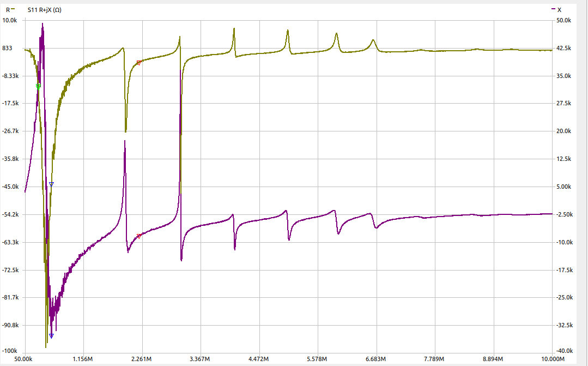This screenshot has height=366, width=588.
Task: Click the red marker on the X trace
Action: click(139, 236)
